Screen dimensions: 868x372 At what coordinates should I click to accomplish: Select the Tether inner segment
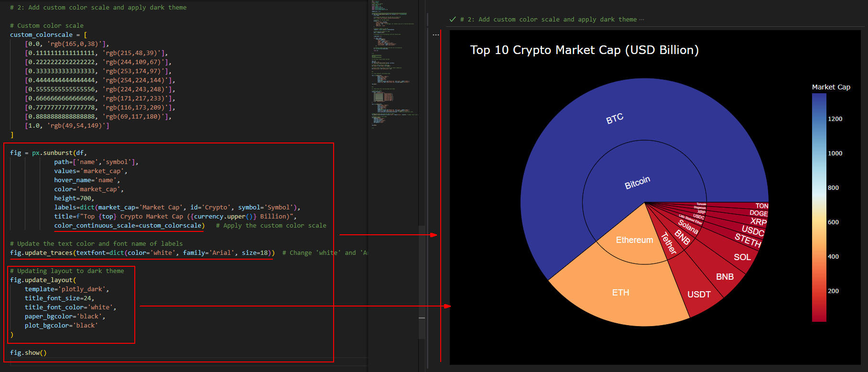(668, 243)
